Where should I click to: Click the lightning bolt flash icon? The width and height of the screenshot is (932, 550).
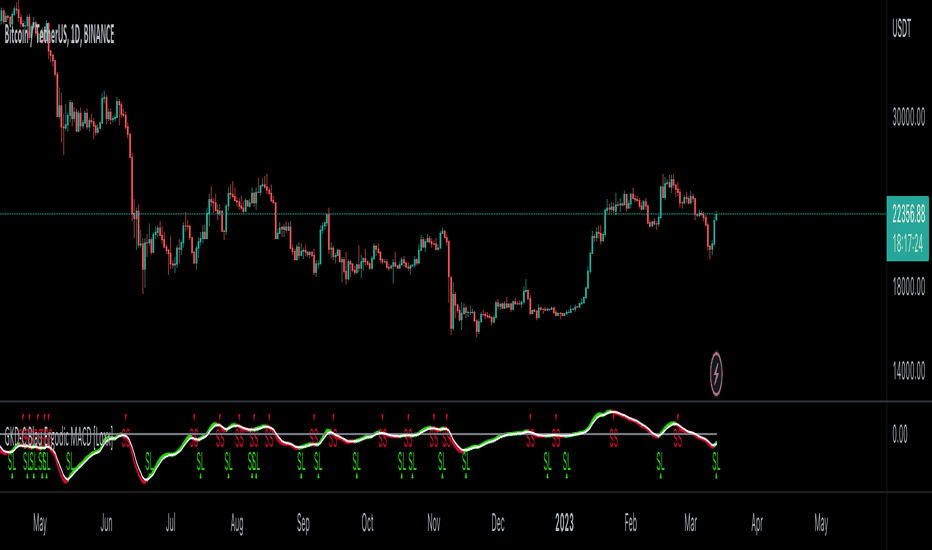[716, 374]
